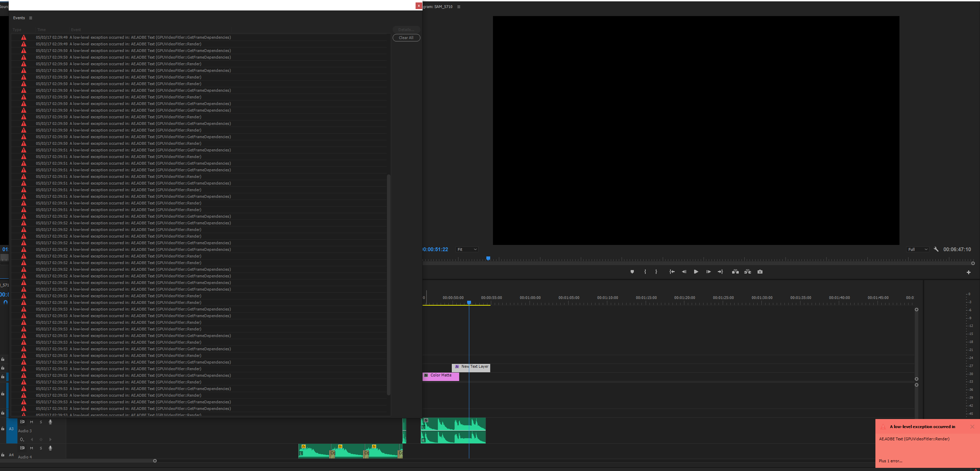Open the Full playback resolution dropdown

tap(918, 249)
